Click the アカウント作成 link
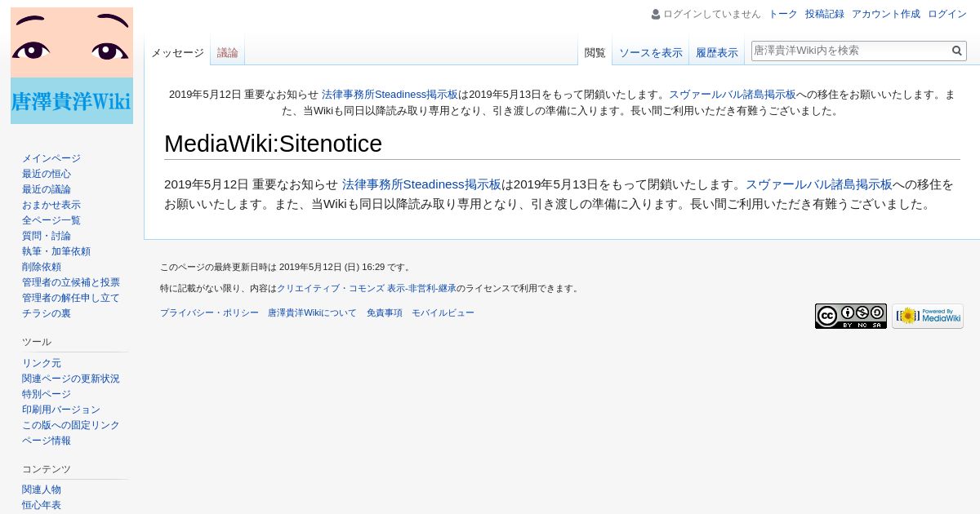 tap(886, 14)
